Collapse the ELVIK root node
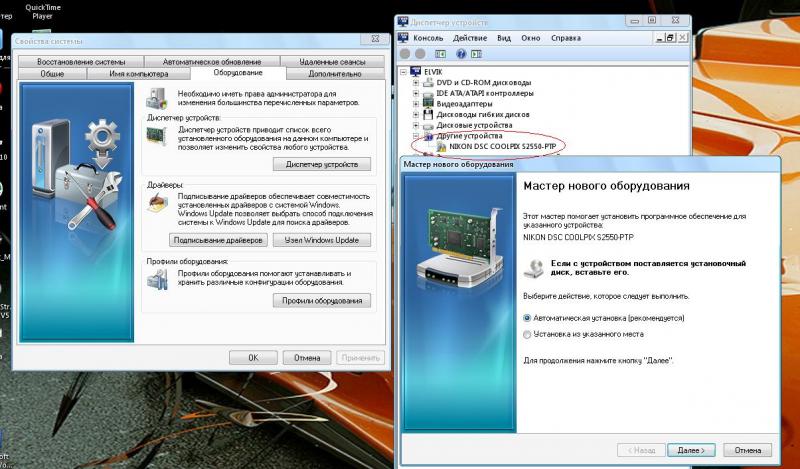Screen dimensions: 800x469 click(x=403, y=72)
